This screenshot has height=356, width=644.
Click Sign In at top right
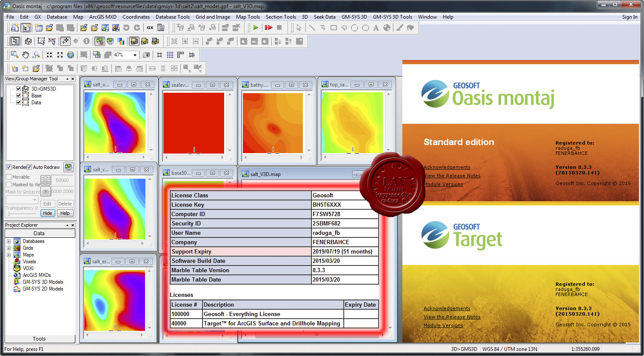point(630,17)
